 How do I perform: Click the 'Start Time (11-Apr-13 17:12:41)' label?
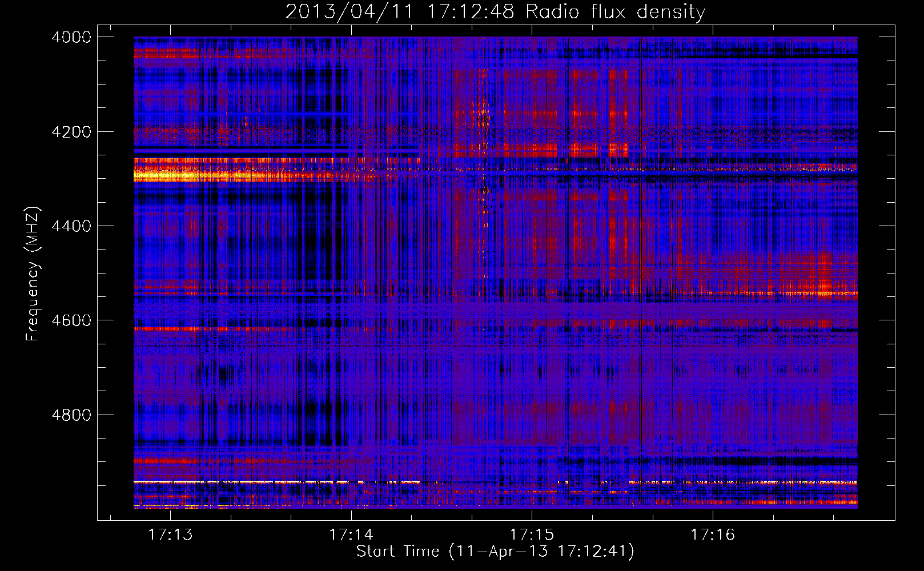495,552
